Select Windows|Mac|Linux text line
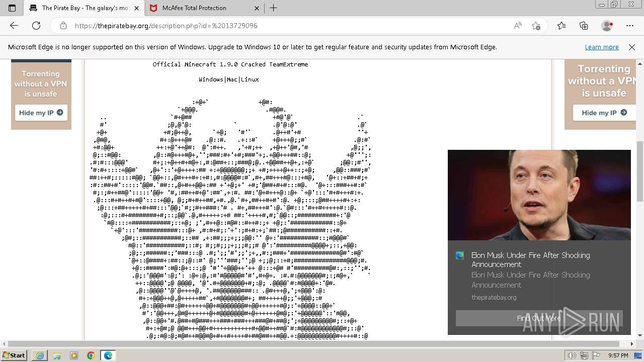This screenshot has height=362, width=644. click(229, 79)
